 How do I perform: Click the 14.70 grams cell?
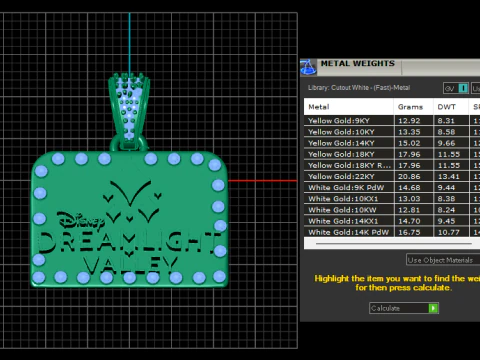(413, 221)
